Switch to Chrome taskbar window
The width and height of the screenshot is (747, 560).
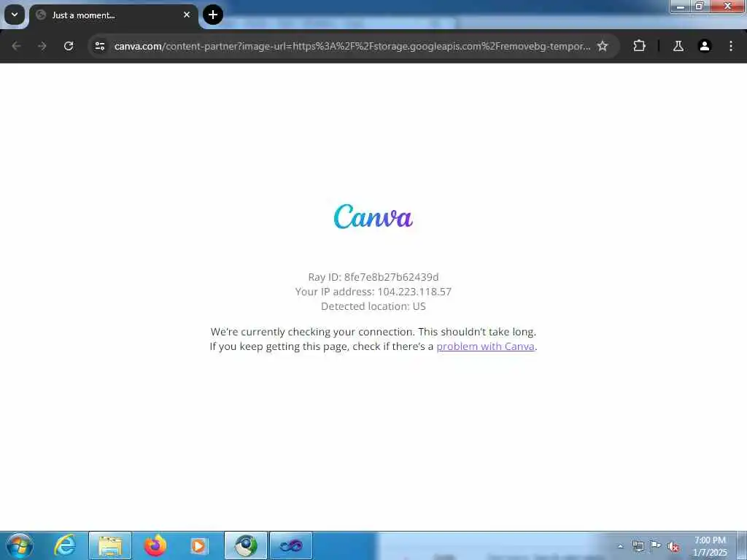tap(246, 545)
